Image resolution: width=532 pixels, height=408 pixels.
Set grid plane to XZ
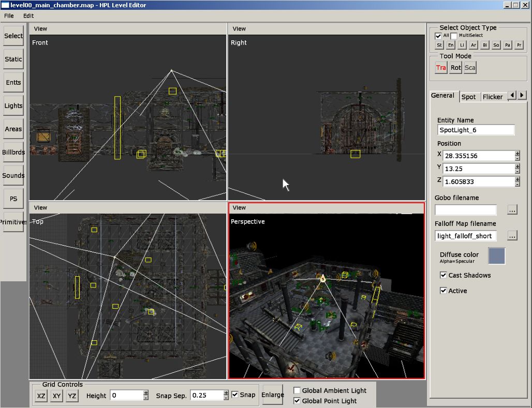(x=41, y=396)
